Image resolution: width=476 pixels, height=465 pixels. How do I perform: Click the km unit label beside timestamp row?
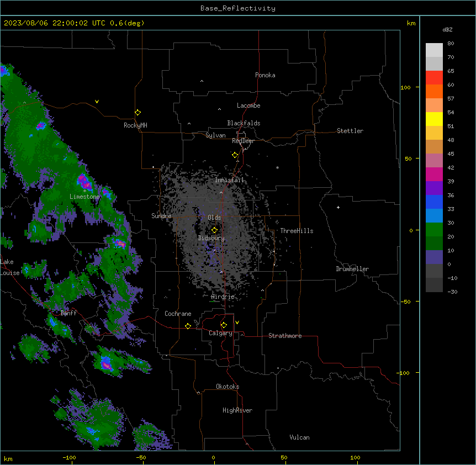[x=411, y=23]
